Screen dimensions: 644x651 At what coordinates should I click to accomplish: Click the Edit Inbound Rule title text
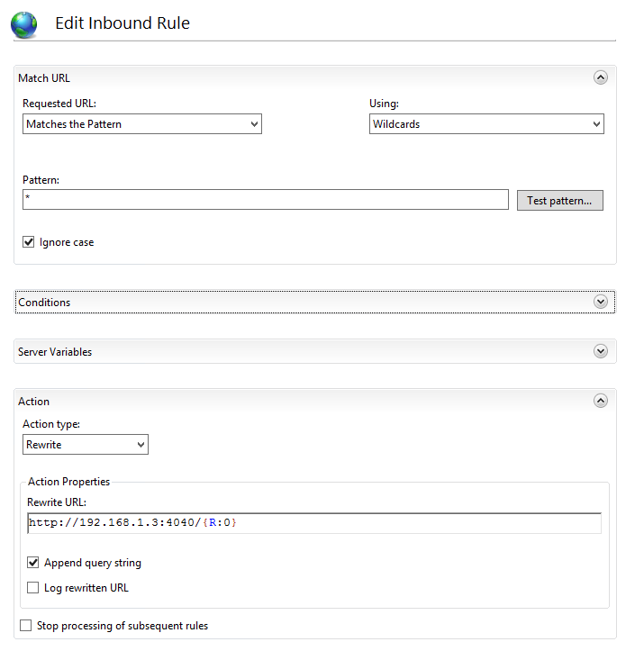pos(122,23)
